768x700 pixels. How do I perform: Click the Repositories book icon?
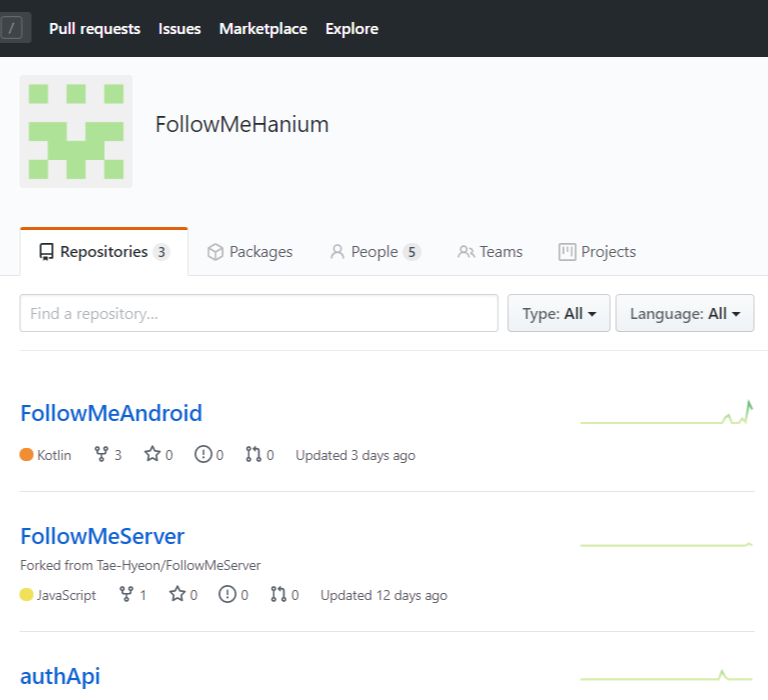[x=47, y=252]
